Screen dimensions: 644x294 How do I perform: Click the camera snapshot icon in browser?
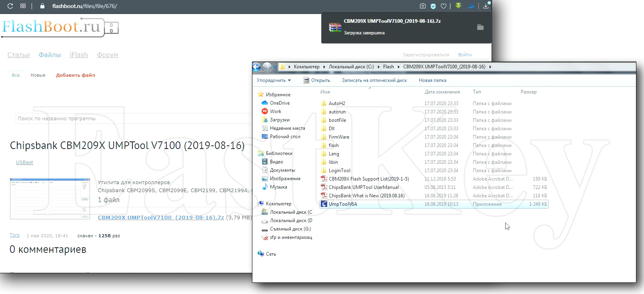(423, 6)
